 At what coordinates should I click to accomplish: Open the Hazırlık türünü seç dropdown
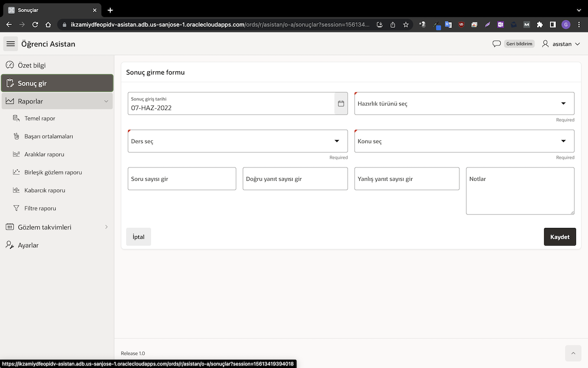click(464, 103)
